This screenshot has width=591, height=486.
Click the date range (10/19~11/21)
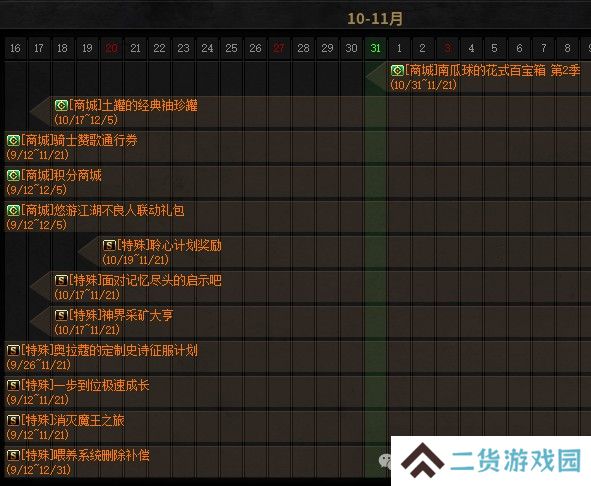(136, 260)
